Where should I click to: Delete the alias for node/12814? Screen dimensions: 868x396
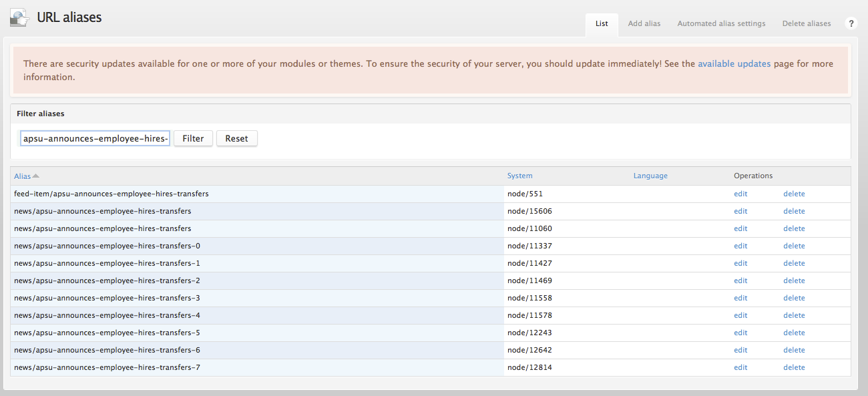[x=794, y=367]
